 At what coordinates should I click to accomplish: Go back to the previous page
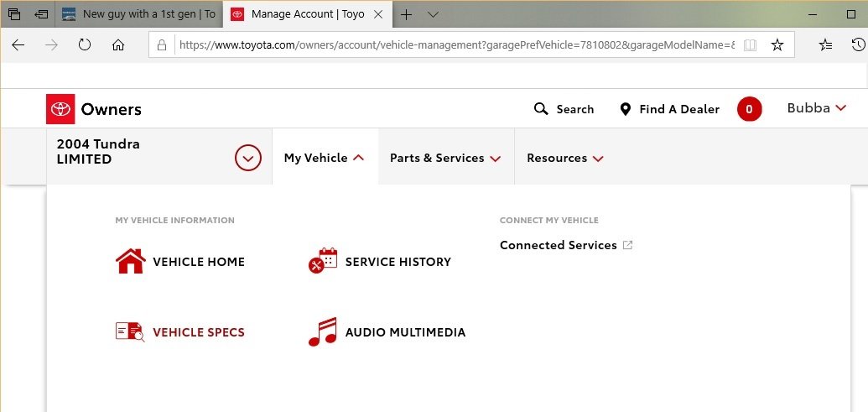point(18,44)
